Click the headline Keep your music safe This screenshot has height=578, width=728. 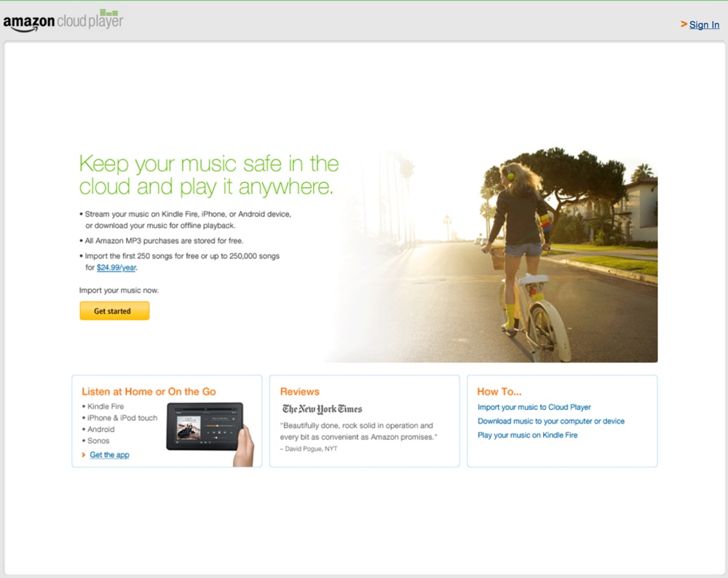click(209, 175)
